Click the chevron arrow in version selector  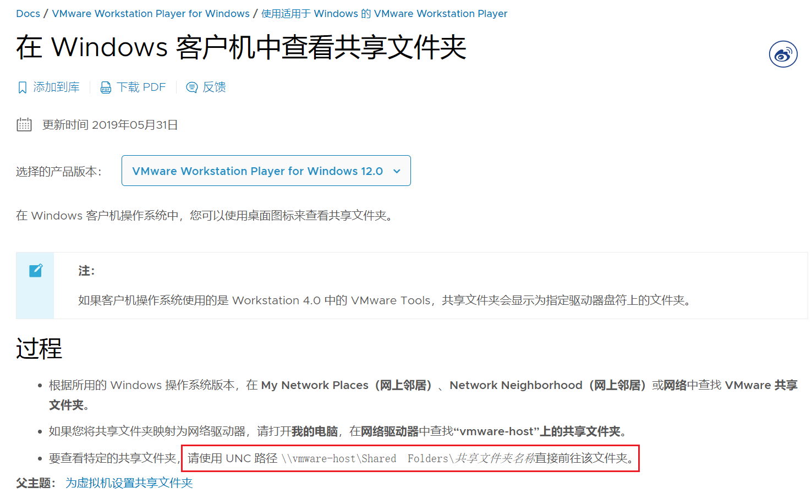tap(397, 171)
